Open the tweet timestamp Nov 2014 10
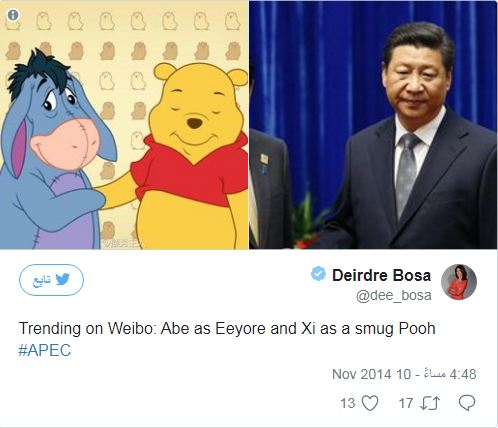The width and height of the screenshot is (498, 428). 372,374
